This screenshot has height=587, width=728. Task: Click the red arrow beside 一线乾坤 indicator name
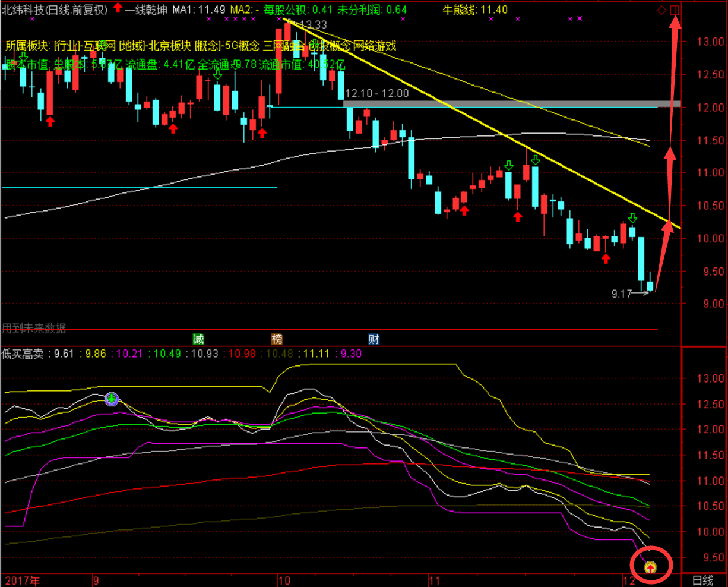[x=118, y=9]
